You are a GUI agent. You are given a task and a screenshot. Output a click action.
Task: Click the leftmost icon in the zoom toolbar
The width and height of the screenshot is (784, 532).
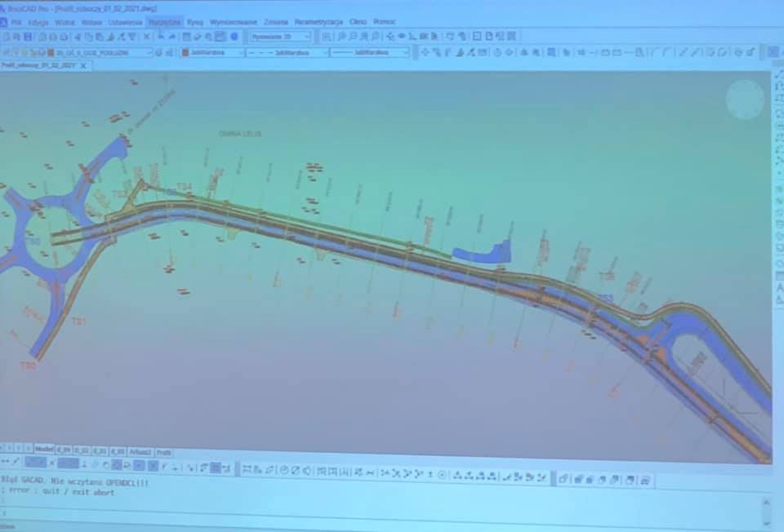coord(327,37)
